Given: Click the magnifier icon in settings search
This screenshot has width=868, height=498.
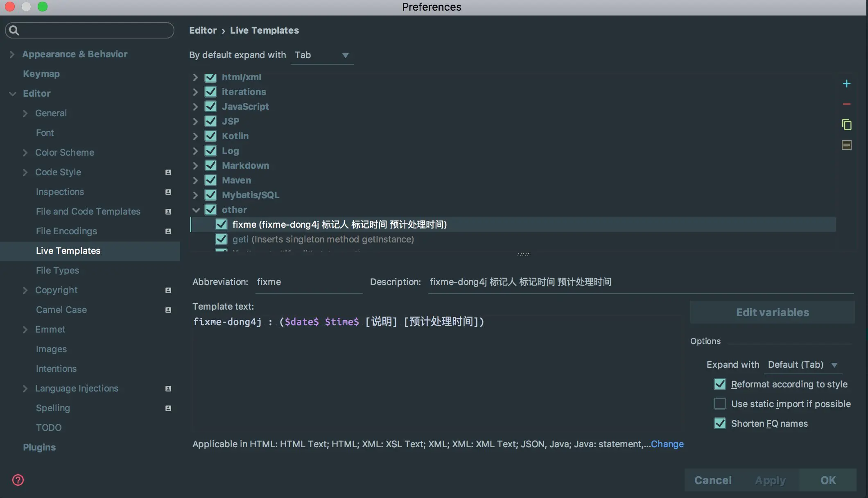Looking at the screenshot, I should click(14, 30).
